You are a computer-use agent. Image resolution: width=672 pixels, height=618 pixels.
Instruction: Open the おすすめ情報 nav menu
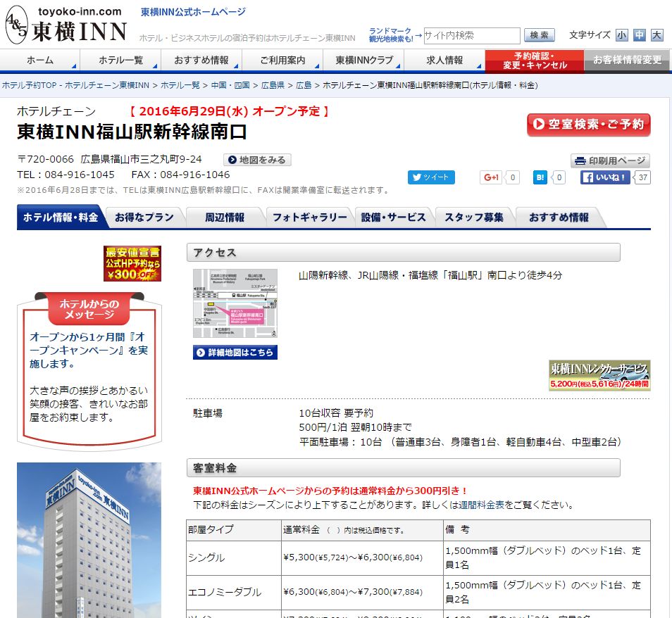[x=201, y=60]
